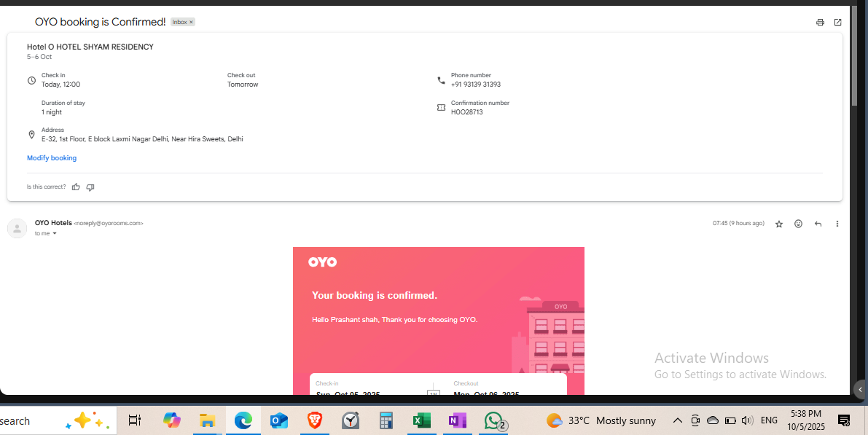Open Excel from the taskbar
This screenshot has height=435, width=868.
421,420
